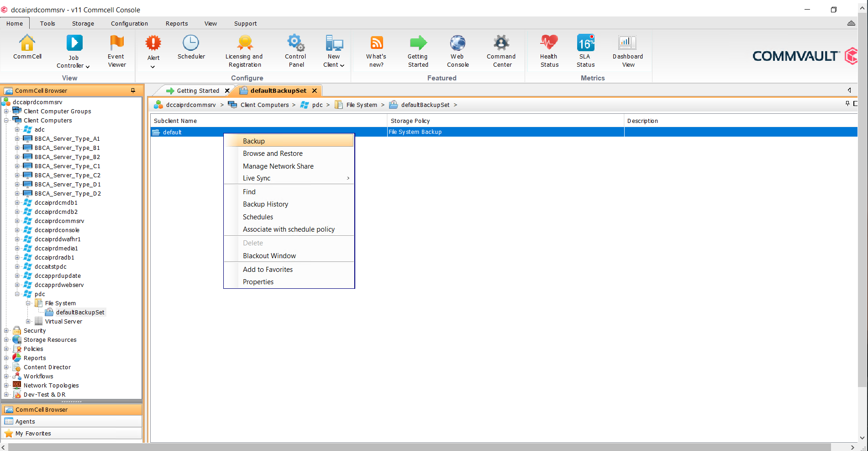Open the Job Controller dropdown arrow

tap(88, 66)
